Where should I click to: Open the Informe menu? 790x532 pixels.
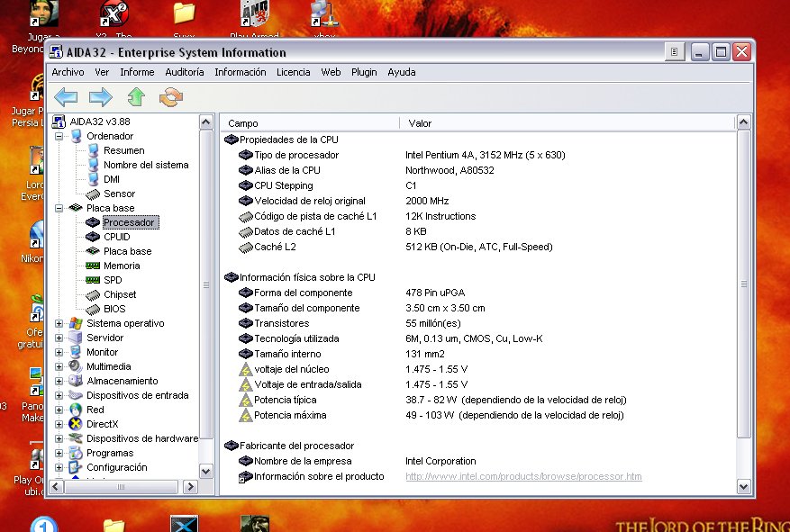pos(137,72)
